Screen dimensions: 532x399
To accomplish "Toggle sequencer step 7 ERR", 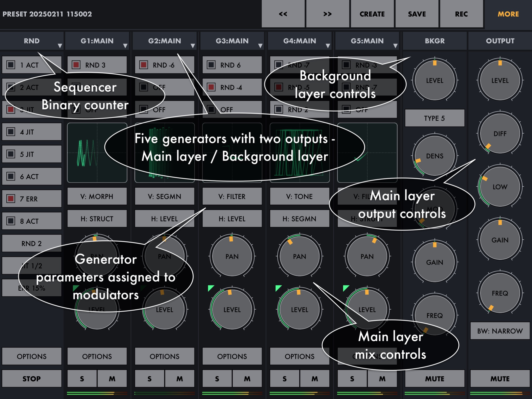I will [32, 199].
